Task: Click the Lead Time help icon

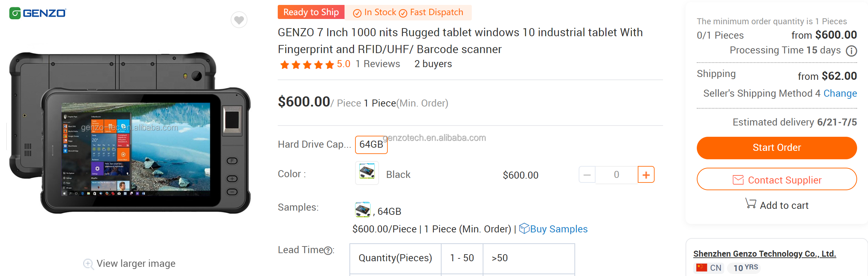Action: tap(328, 251)
